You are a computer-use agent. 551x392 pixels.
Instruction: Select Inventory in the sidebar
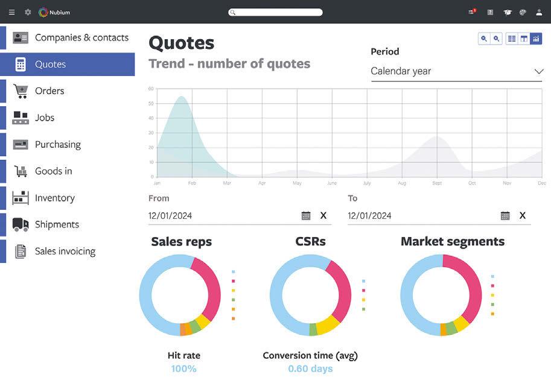click(x=54, y=198)
